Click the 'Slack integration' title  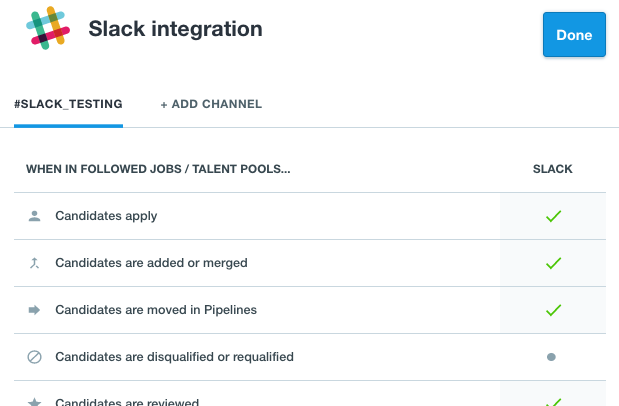(x=175, y=29)
